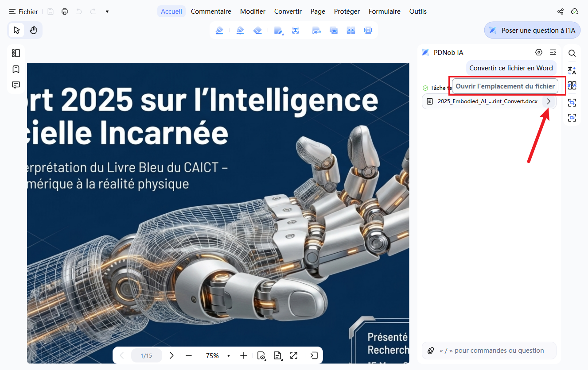Open the page layout dropdown
588x370 pixels.
277,355
